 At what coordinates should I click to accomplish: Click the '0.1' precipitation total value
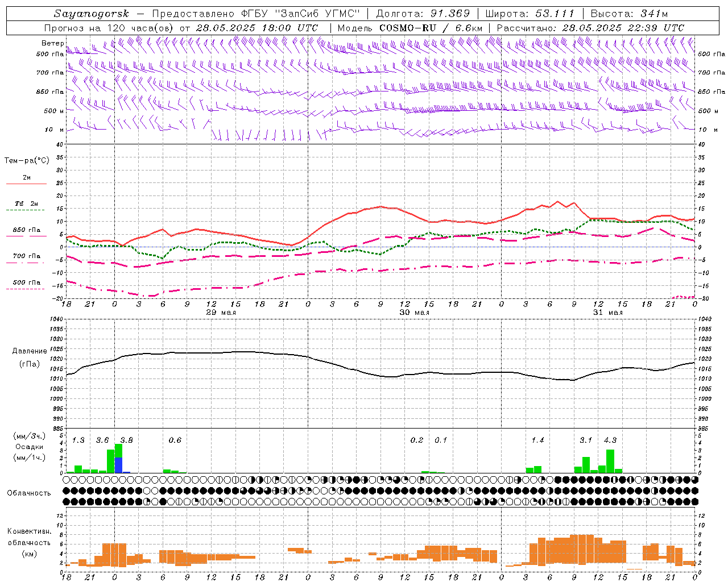point(441,440)
